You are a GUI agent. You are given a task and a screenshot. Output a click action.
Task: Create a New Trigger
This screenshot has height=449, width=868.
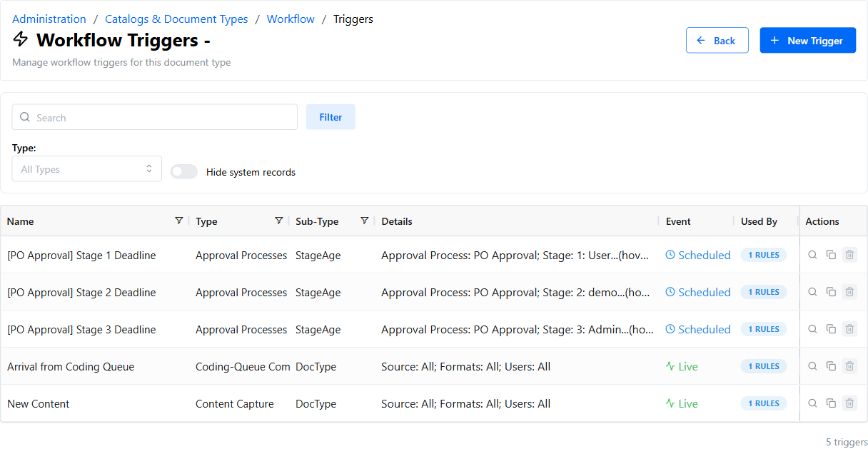coord(808,41)
